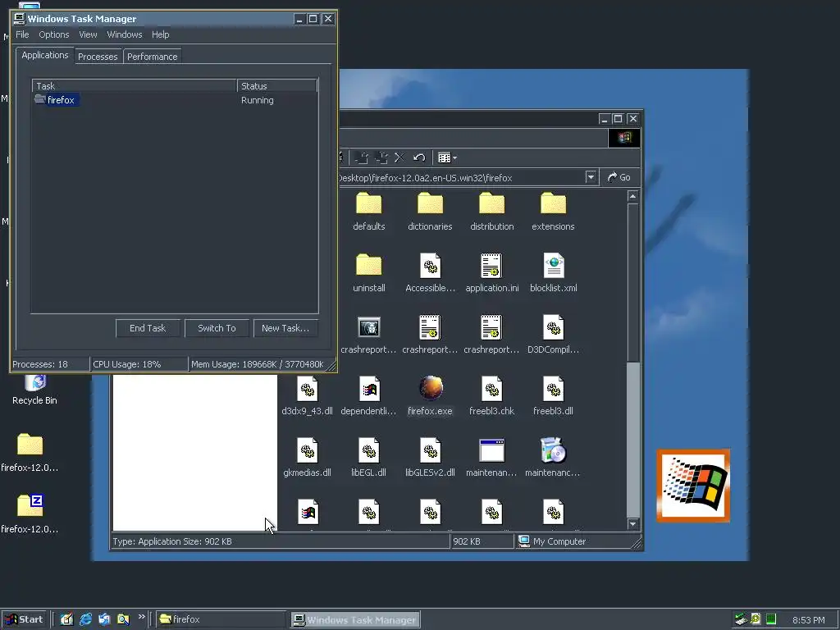Click the Explorer scrollbar down arrow
Screen dimensions: 840x630
point(632,524)
